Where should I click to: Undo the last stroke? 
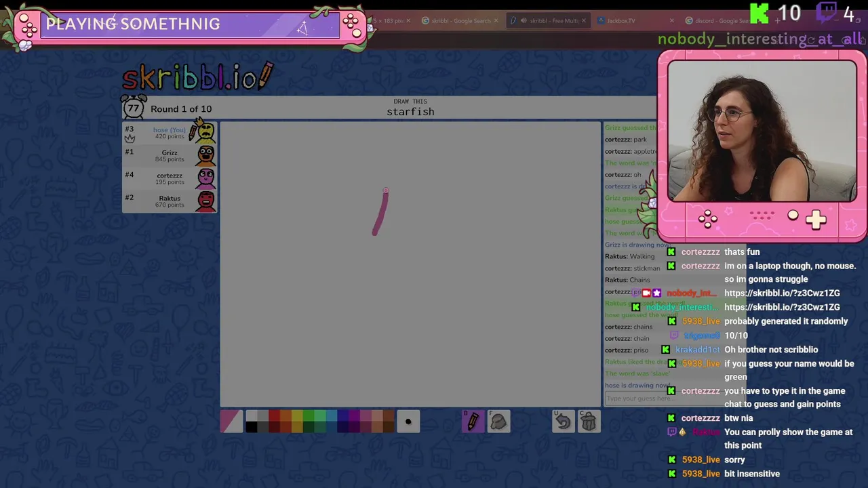563,422
